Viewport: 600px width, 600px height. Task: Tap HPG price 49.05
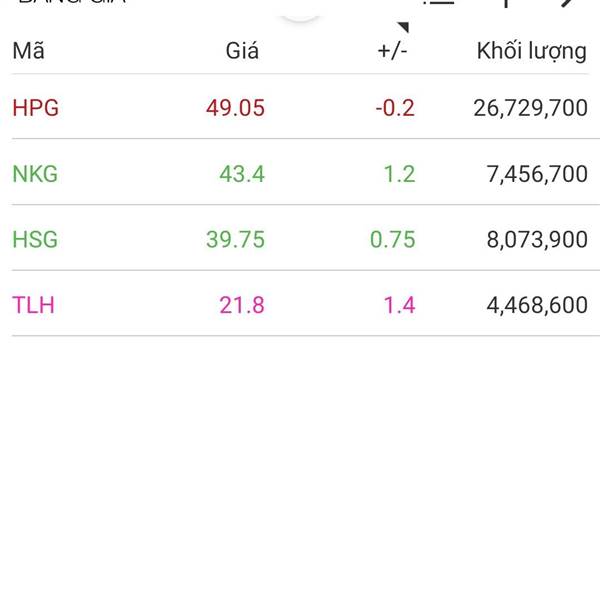point(235,108)
